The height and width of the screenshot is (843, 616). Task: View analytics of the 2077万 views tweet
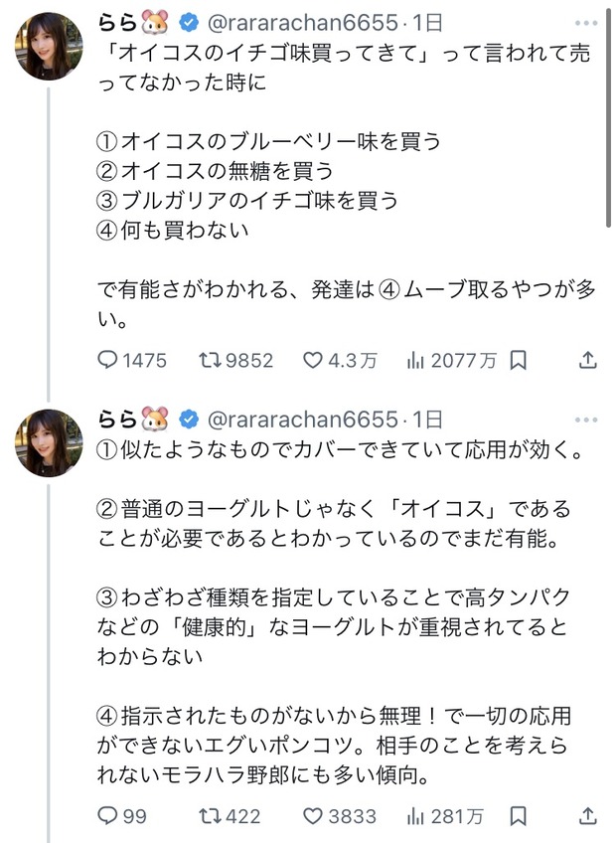pos(416,361)
